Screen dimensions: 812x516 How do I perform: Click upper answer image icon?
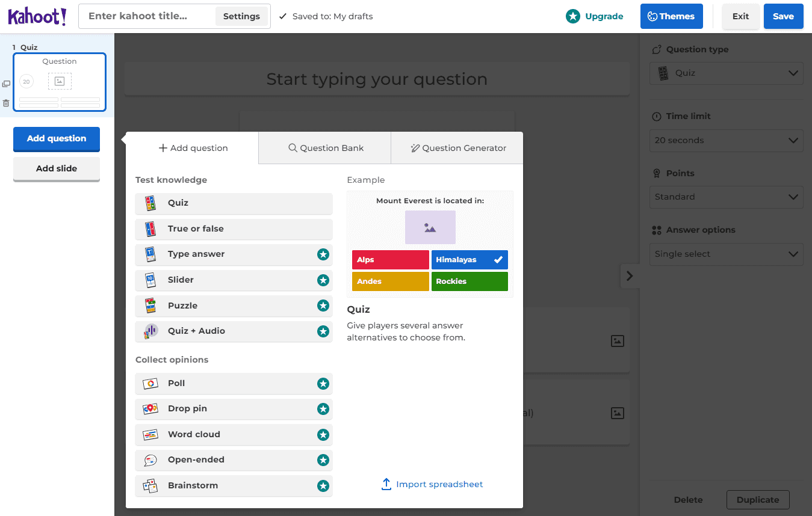(617, 341)
